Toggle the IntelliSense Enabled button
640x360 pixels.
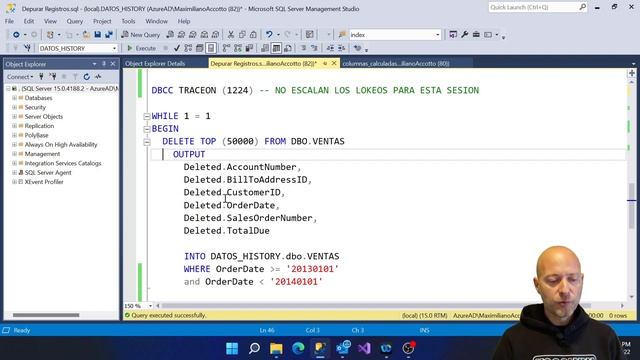(211, 48)
